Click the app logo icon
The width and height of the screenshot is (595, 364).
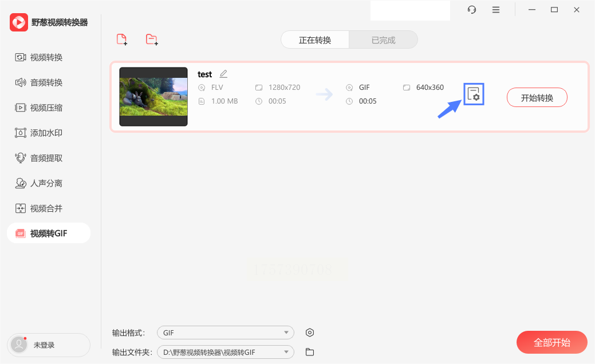pos(18,22)
